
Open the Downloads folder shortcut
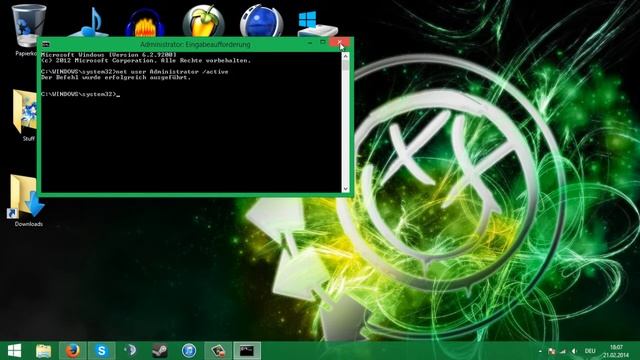point(27,200)
